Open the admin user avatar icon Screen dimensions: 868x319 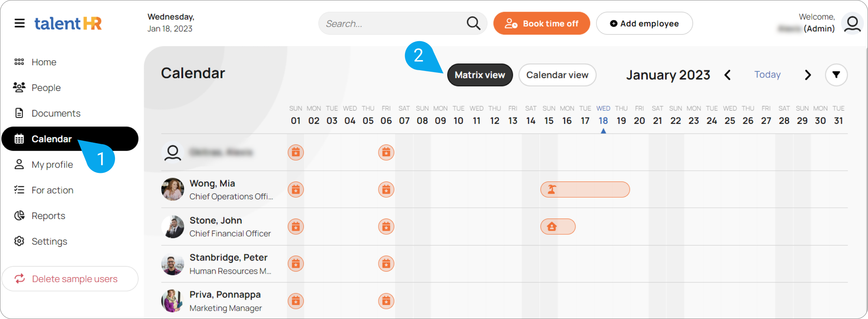coord(852,23)
